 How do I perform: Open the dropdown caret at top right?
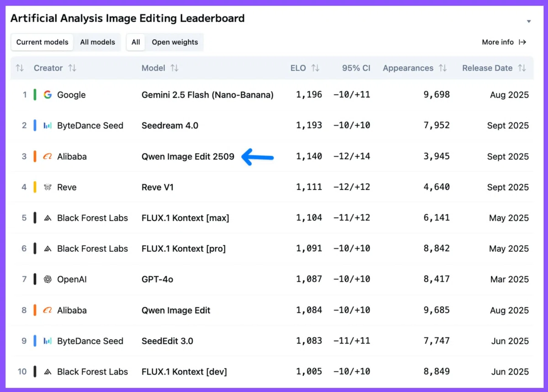coord(529,21)
